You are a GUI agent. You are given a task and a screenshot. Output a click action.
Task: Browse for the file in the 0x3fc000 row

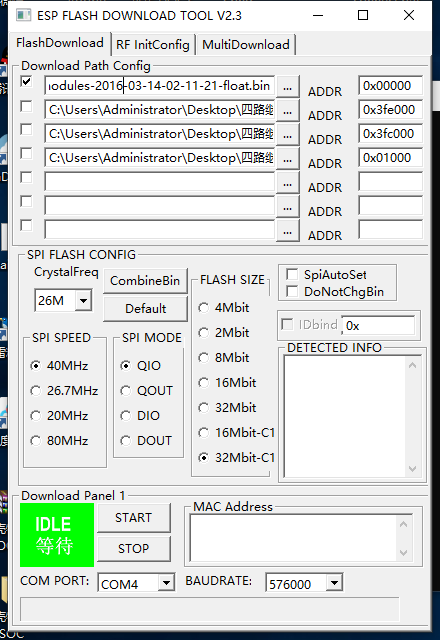point(288,134)
